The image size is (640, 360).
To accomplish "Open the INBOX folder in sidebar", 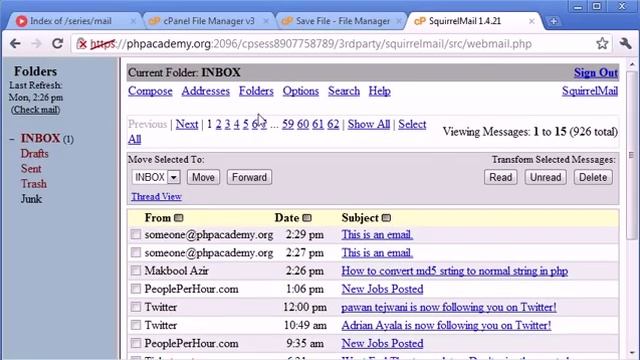I will click(x=41, y=138).
